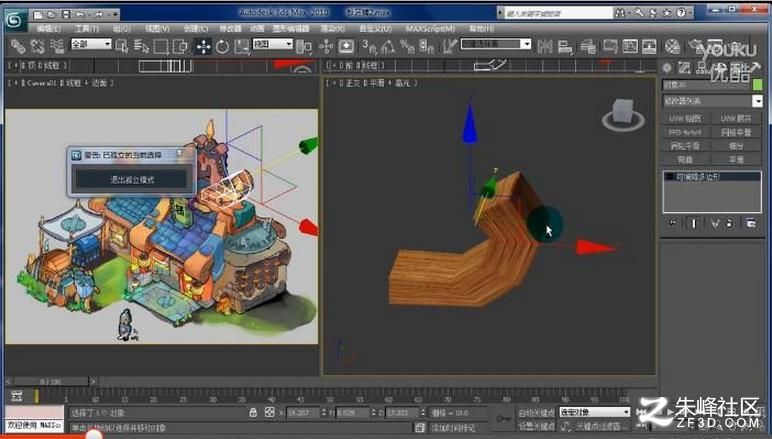772x439 pixels.
Task: Click the 关键点过滤器 button
Action: click(x=601, y=426)
